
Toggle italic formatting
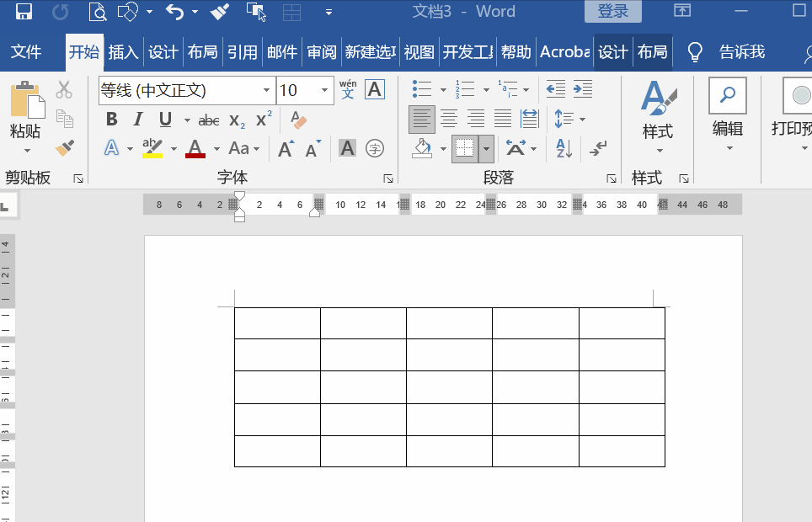click(138, 120)
